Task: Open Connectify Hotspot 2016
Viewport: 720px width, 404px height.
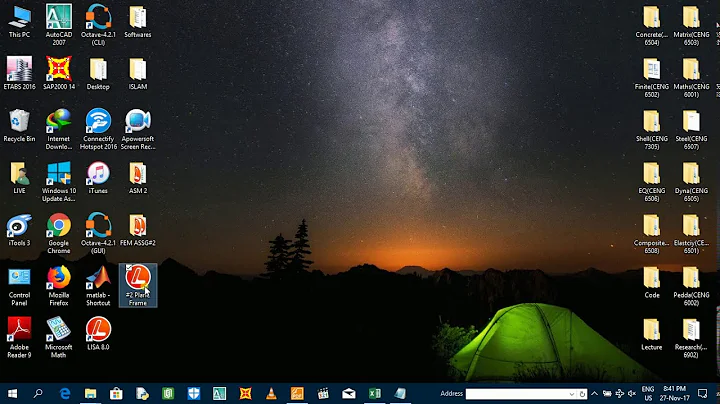Action: click(x=98, y=129)
